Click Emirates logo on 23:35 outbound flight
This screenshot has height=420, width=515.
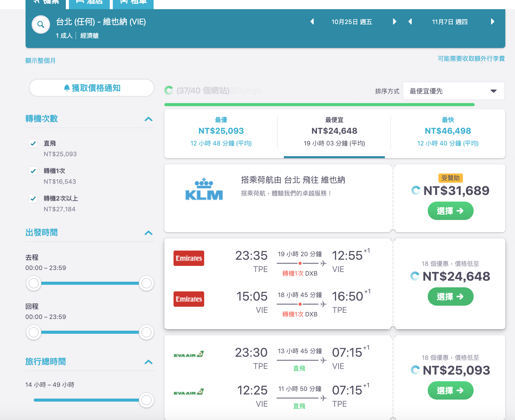click(x=189, y=258)
